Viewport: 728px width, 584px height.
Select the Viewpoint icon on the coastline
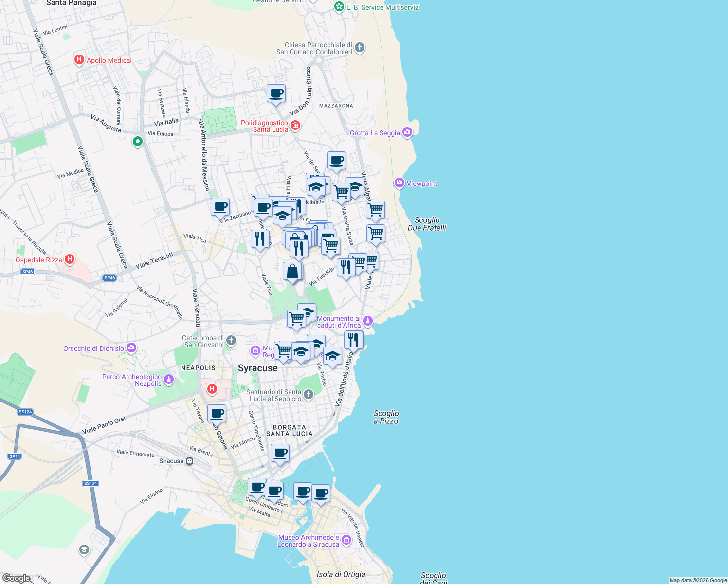pos(400,183)
